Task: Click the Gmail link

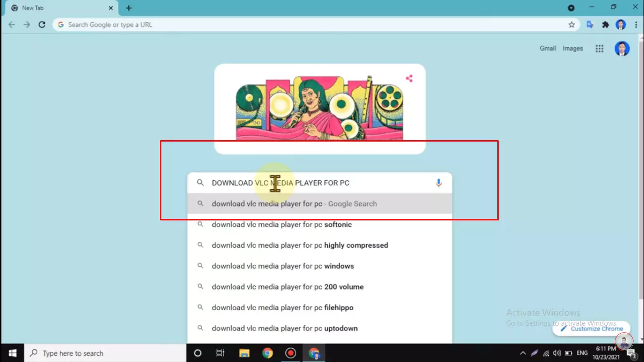Action: point(548,49)
